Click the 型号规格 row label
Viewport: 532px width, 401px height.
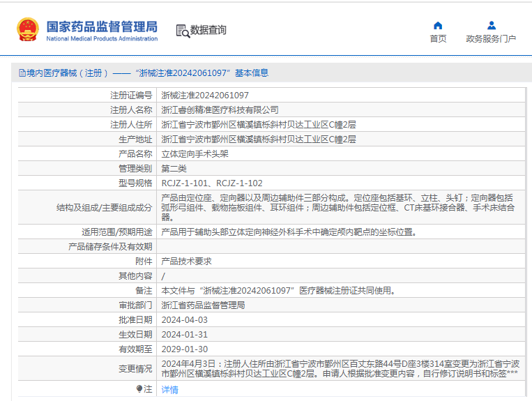135,183
